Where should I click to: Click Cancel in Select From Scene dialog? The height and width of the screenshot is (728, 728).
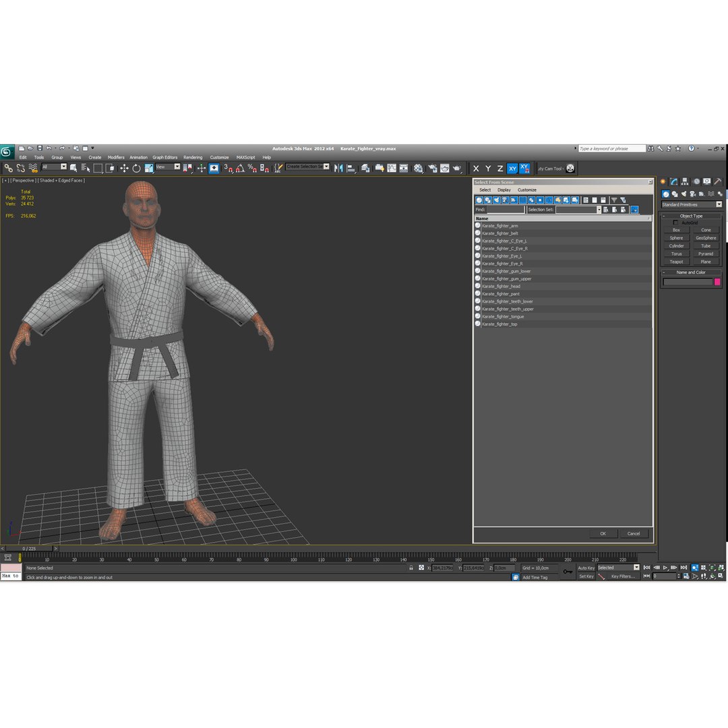point(633,533)
